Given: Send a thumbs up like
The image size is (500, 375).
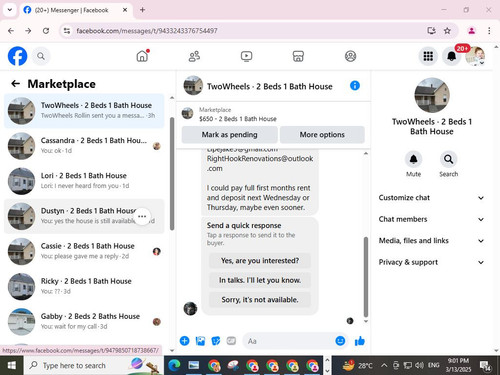Looking at the screenshot, I should click(x=360, y=341).
